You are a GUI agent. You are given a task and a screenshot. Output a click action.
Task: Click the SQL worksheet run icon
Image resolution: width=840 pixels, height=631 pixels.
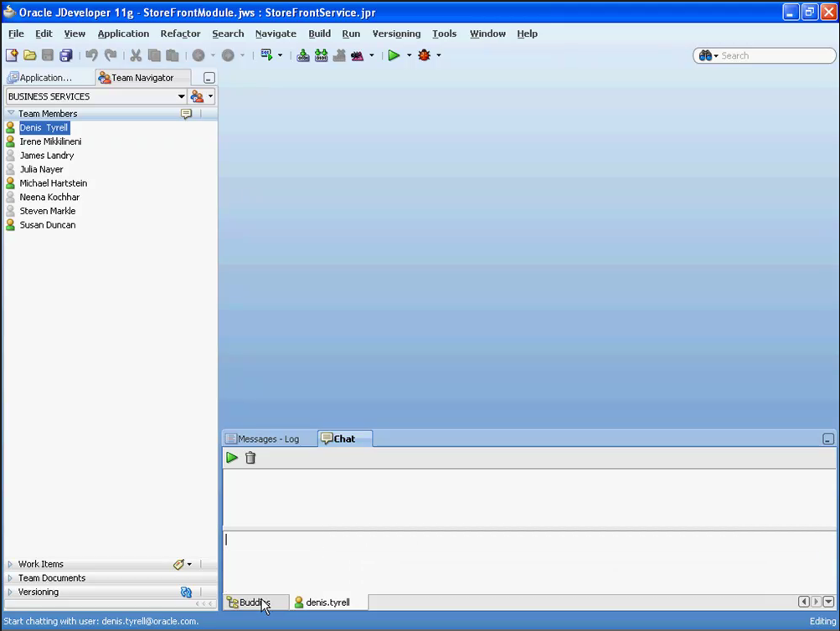click(266, 55)
